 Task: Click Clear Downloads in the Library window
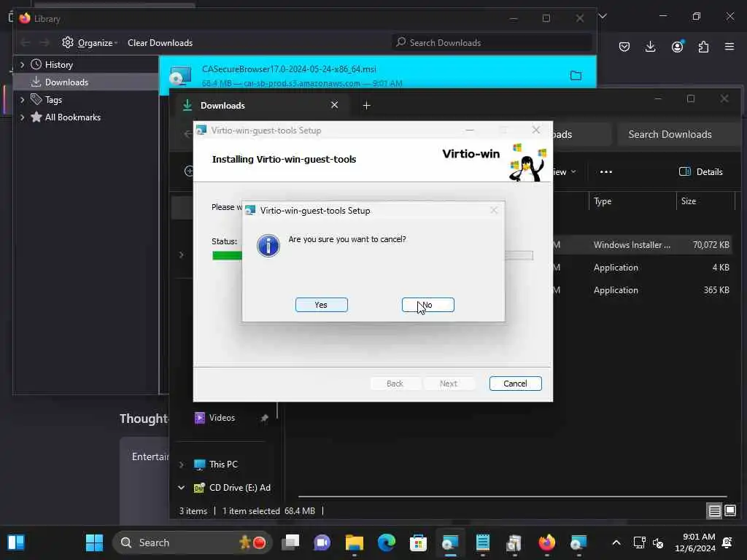(x=160, y=43)
